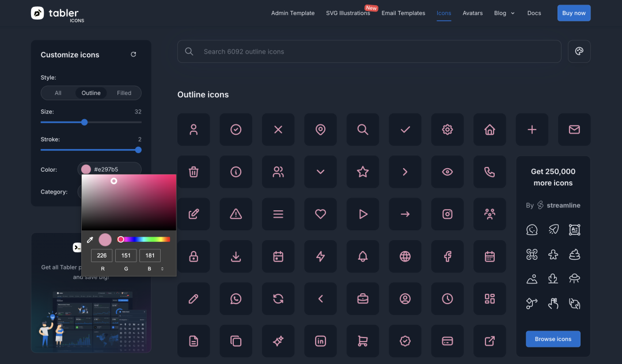Expand the Blog dropdown menu
622x364 pixels.
coord(504,13)
